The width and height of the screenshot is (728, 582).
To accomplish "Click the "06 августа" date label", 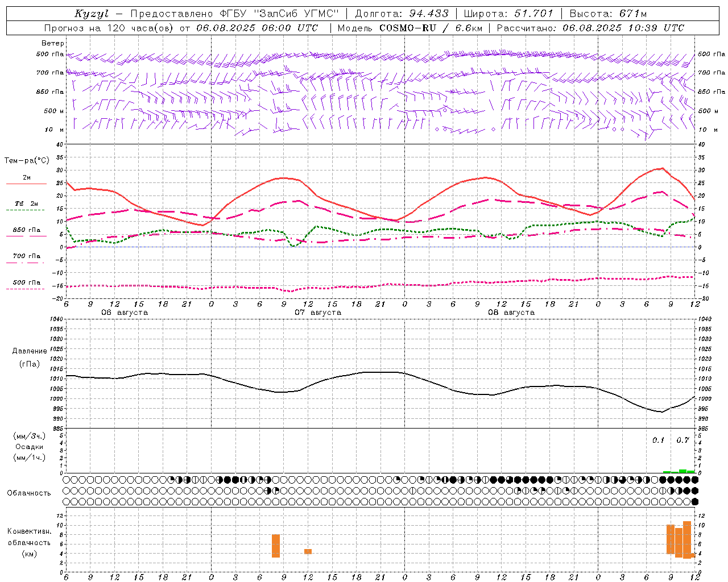I will (x=125, y=313).
